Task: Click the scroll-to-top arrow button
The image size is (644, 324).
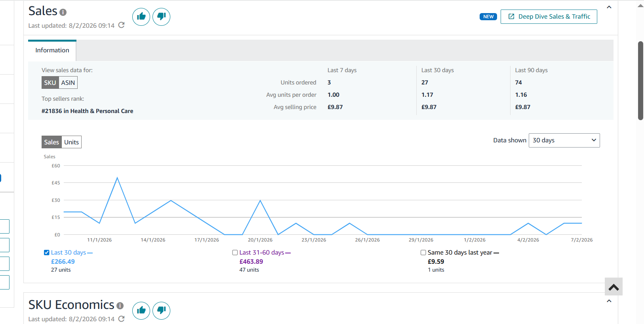Action: (x=614, y=287)
